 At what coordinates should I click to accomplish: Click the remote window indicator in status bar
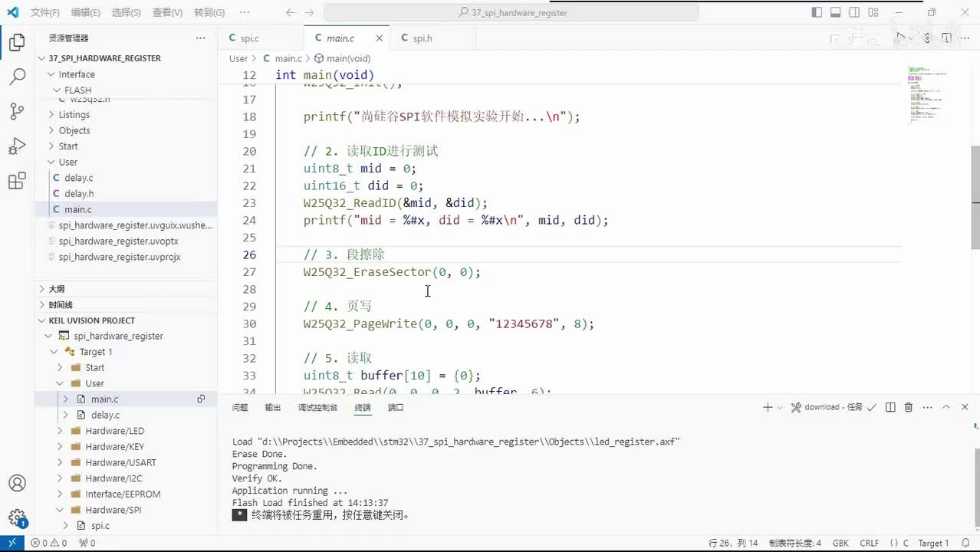(x=12, y=543)
